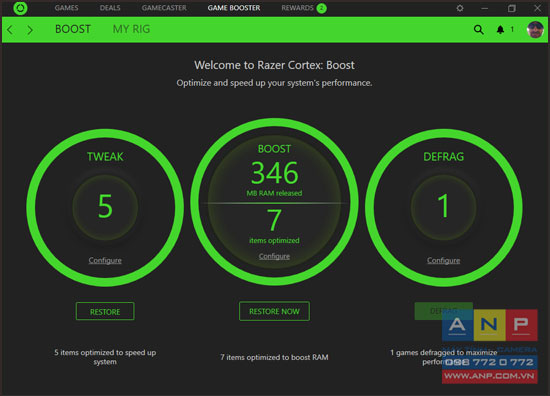Select the Game Booster tab
This screenshot has height=396, width=550.
pyautogui.click(x=234, y=8)
